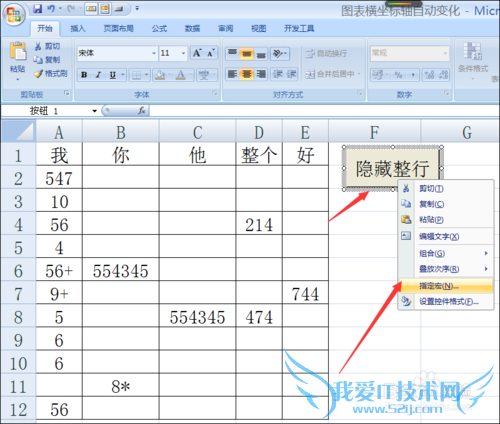The image size is (500, 424).
Task: Click the select-all corner of grid
Action: [x=18, y=131]
